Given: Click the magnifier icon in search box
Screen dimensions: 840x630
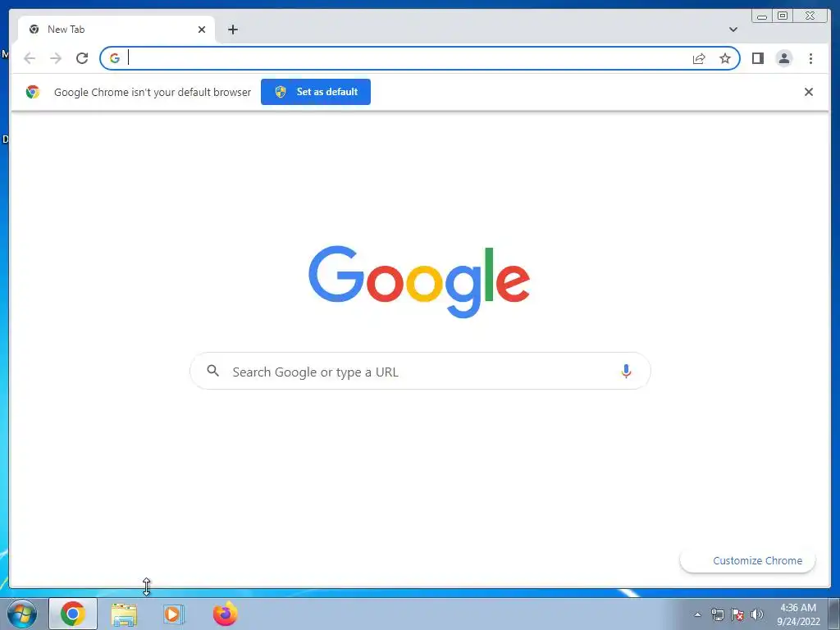Looking at the screenshot, I should pyautogui.click(x=212, y=371).
